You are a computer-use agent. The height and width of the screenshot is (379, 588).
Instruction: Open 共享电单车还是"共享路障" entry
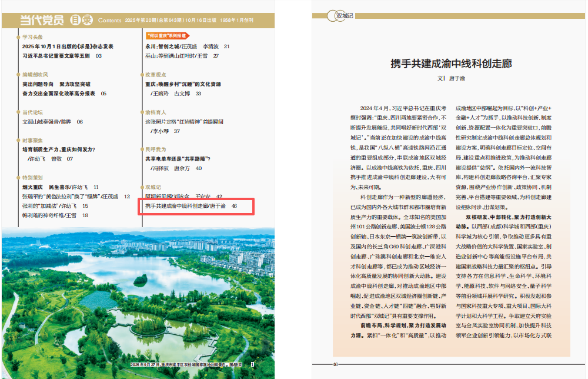point(178,159)
